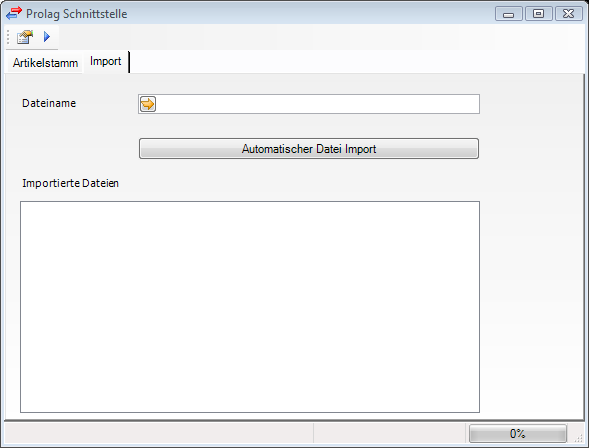Close the Prolag Schnittstelle window
The height and width of the screenshot is (448, 589).
click(568, 14)
